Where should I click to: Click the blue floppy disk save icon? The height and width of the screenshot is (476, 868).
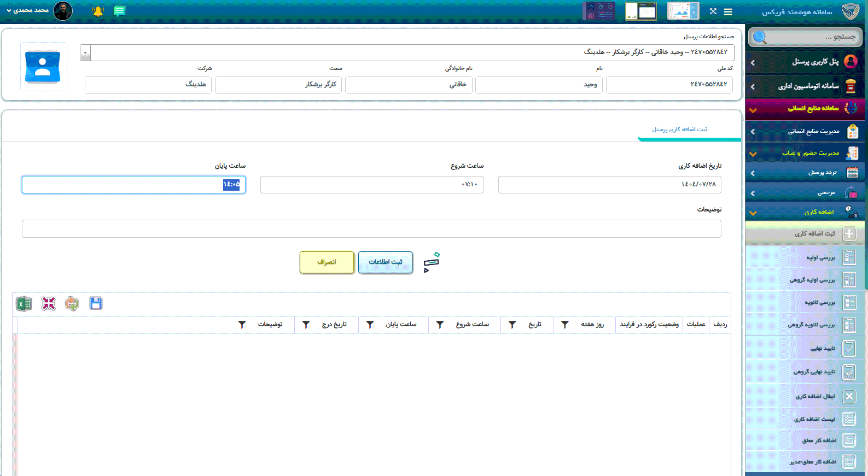pyautogui.click(x=96, y=304)
